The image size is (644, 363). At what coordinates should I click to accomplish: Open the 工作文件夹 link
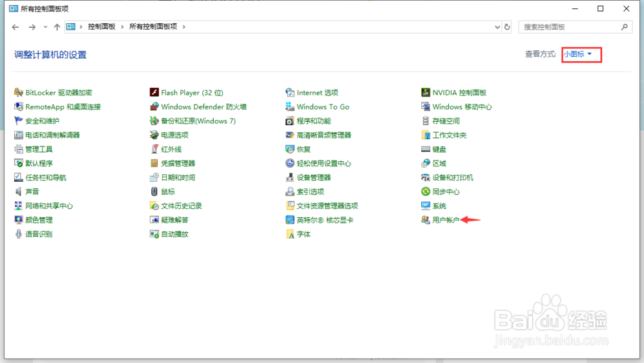pyautogui.click(x=450, y=135)
